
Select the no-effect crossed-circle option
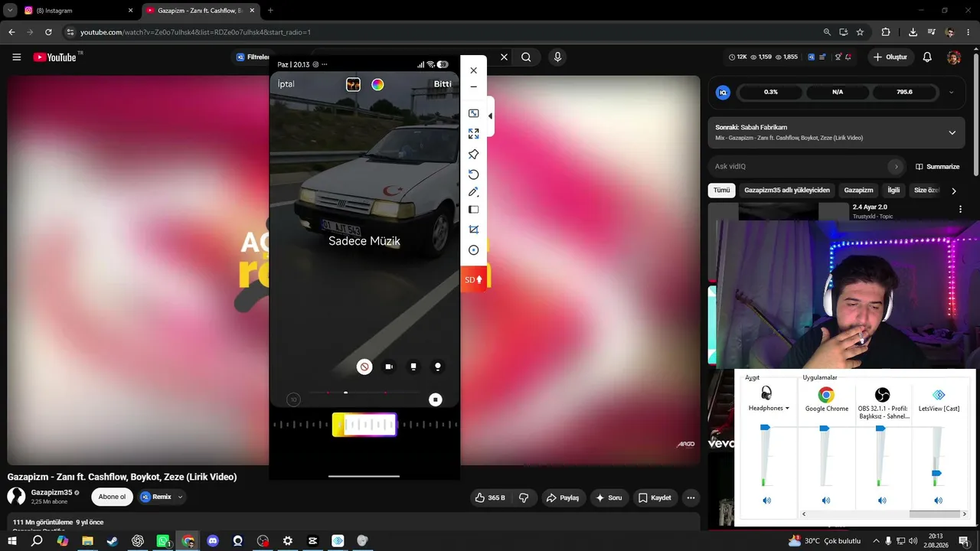pos(364,367)
